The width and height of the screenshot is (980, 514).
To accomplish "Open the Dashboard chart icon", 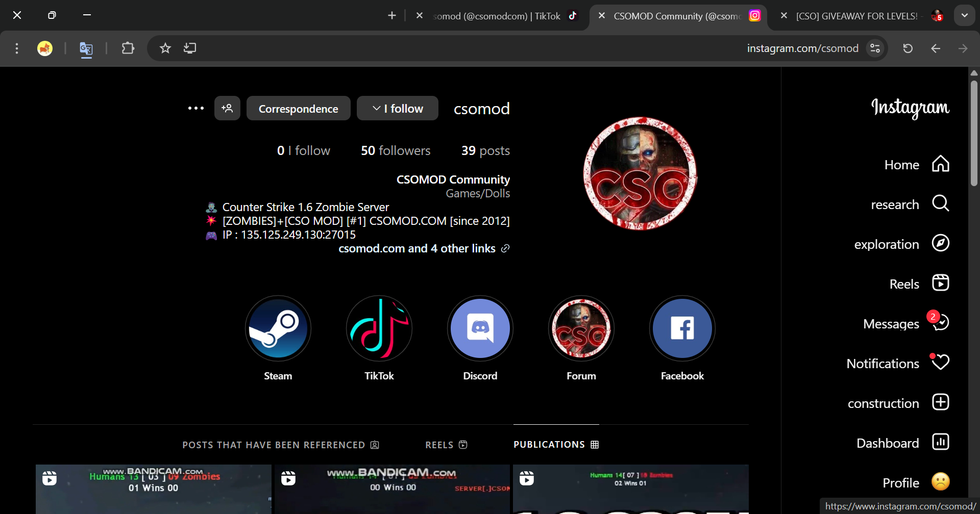I will pos(940,442).
